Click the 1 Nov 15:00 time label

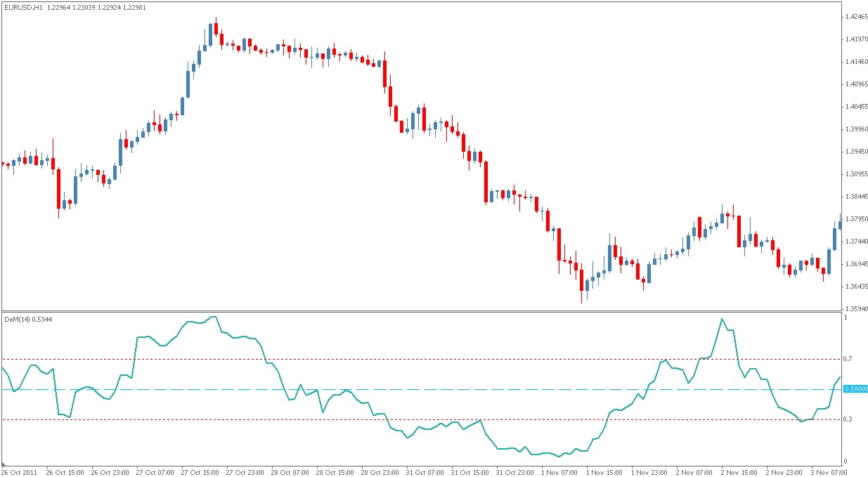click(606, 472)
